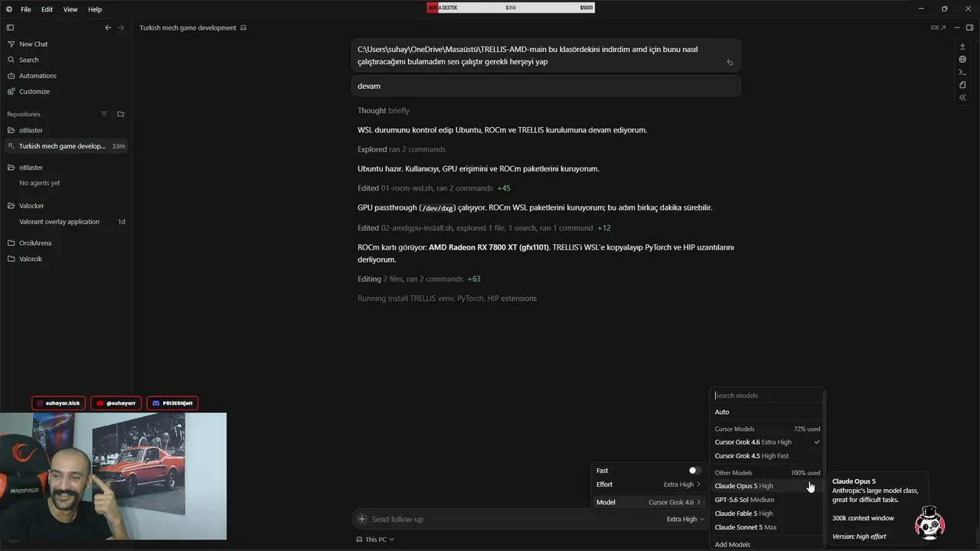The width and height of the screenshot is (980, 551).
Task: Select the Claude Sonnet 5 Max model
Action: (767, 527)
